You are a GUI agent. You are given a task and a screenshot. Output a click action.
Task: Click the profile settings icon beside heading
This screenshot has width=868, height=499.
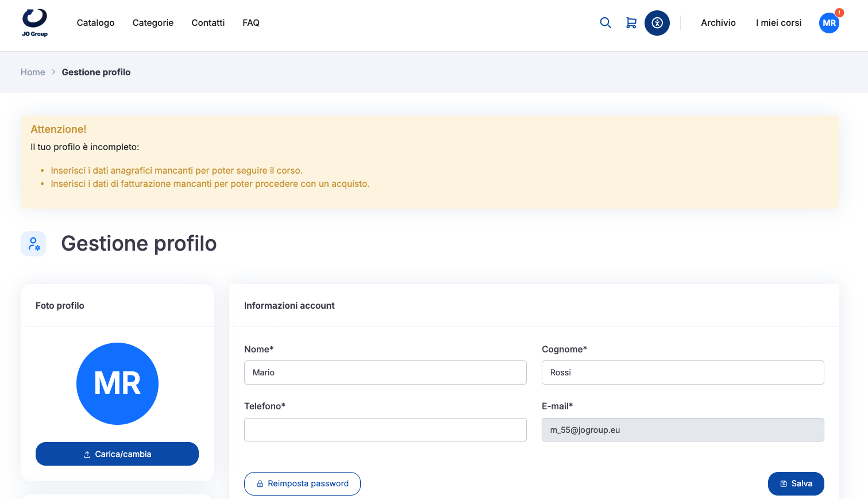point(33,244)
